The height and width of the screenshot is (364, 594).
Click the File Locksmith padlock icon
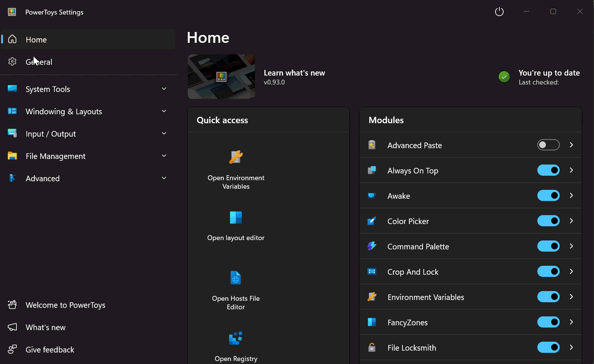(x=372, y=347)
